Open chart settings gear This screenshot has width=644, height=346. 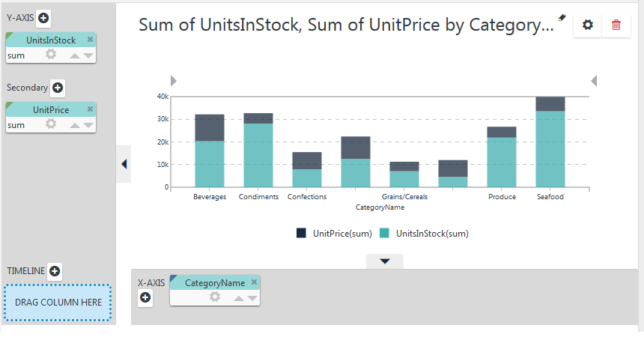(x=588, y=25)
